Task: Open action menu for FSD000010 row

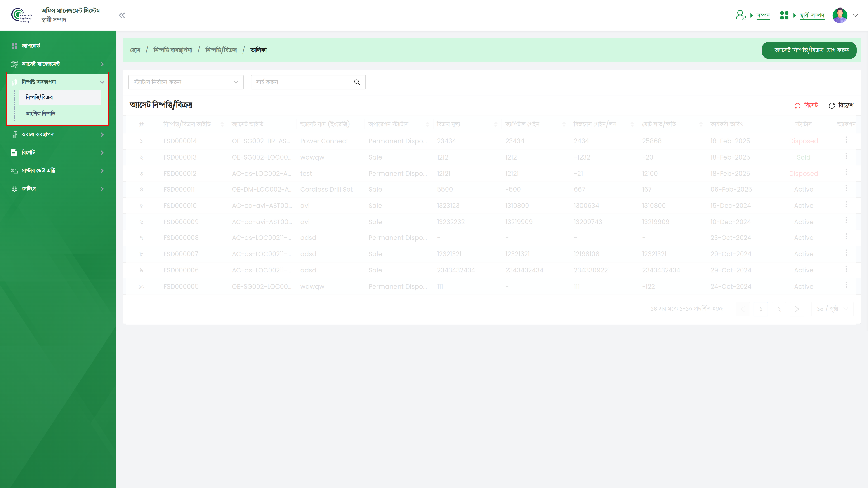Action: pos(846,204)
